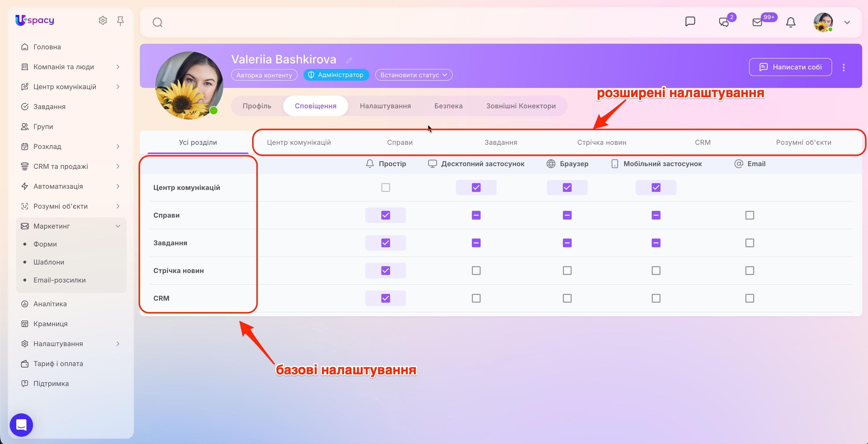Click the search magnifier icon
The image size is (868, 444).
157,23
